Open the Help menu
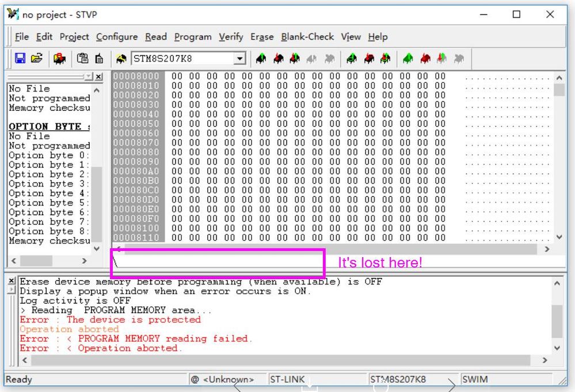This screenshot has width=575, height=392. click(x=378, y=37)
